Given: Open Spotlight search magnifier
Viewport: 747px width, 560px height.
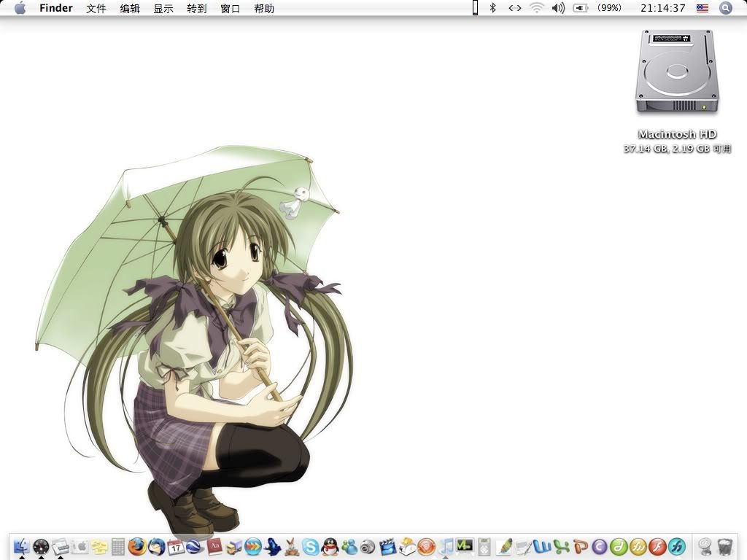Looking at the screenshot, I should click(726, 7).
